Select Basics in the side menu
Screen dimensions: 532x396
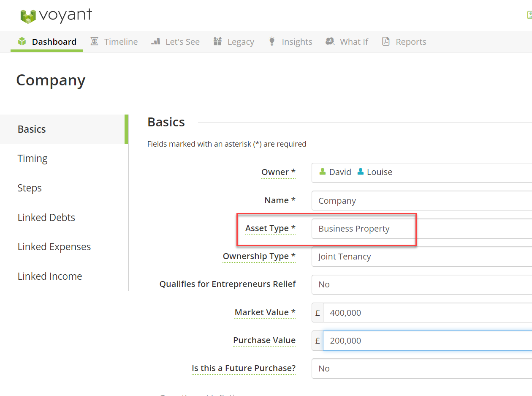pos(64,129)
